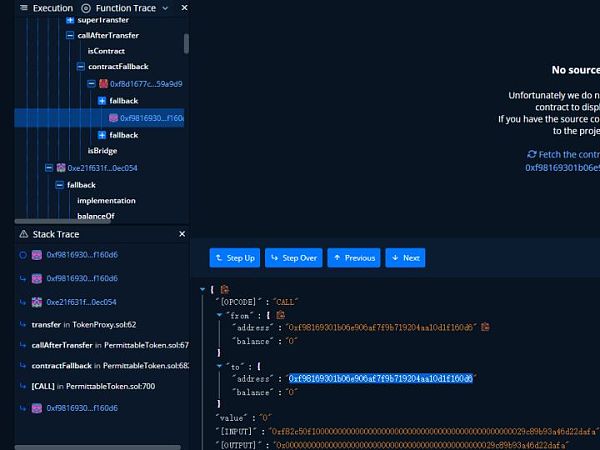Copy the from address using clipboard icon

point(485,327)
